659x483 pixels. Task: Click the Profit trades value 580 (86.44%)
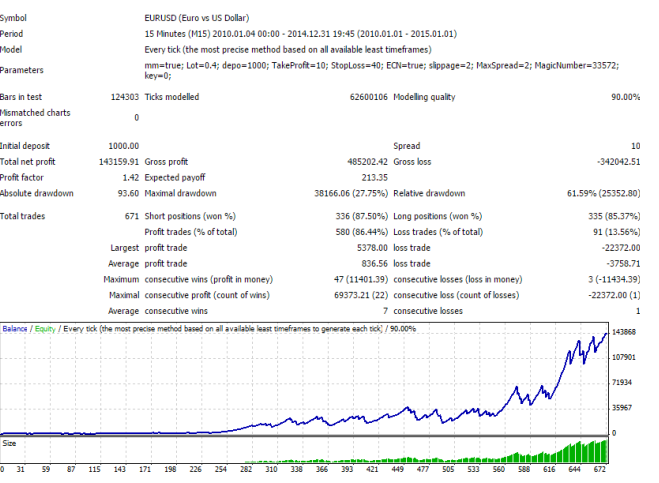click(x=361, y=232)
